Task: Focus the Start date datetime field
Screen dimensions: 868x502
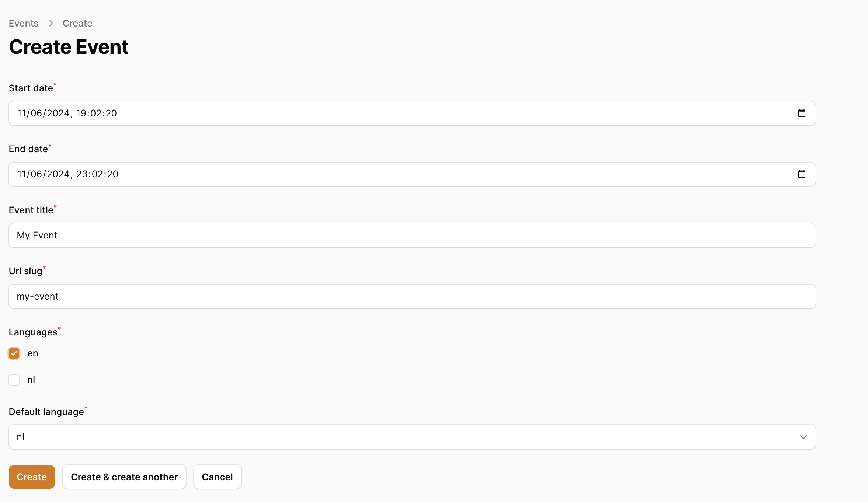Action: [x=369, y=113]
